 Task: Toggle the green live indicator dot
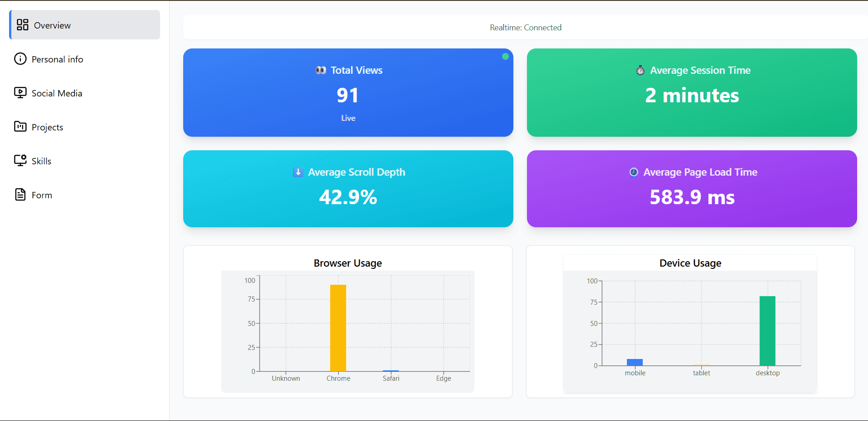[x=505, y=57]
